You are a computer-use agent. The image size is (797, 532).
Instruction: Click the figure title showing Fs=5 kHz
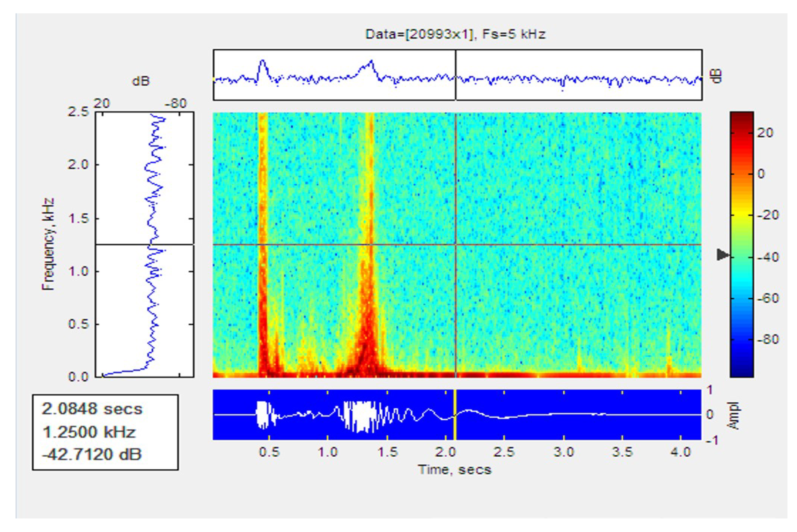click(x=455, y=34)
